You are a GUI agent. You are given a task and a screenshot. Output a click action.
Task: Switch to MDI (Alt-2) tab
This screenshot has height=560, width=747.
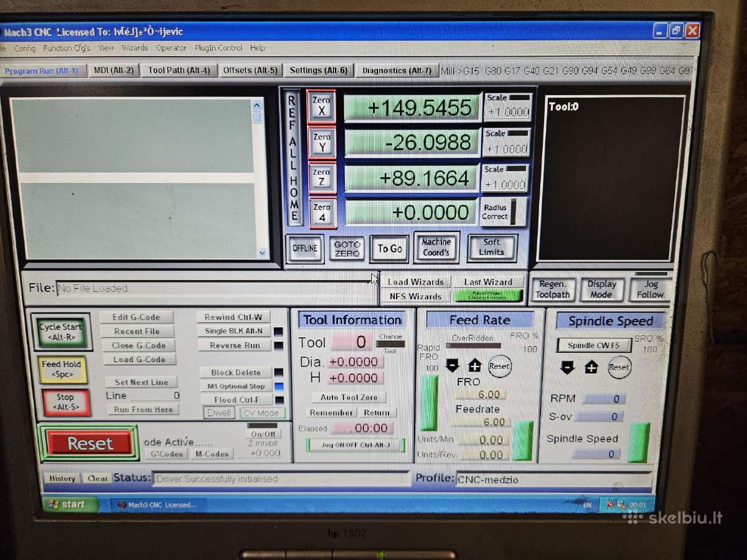click(x=113, y=70)
